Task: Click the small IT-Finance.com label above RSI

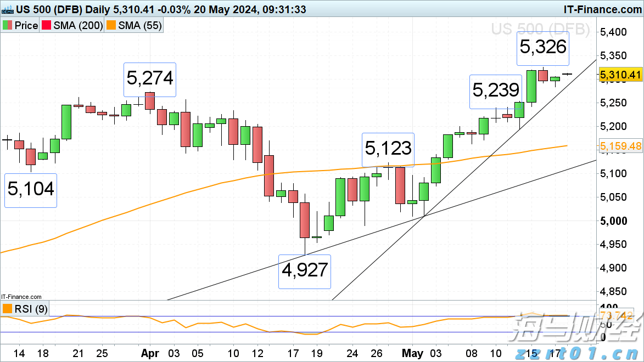Action: click(21, 296)
